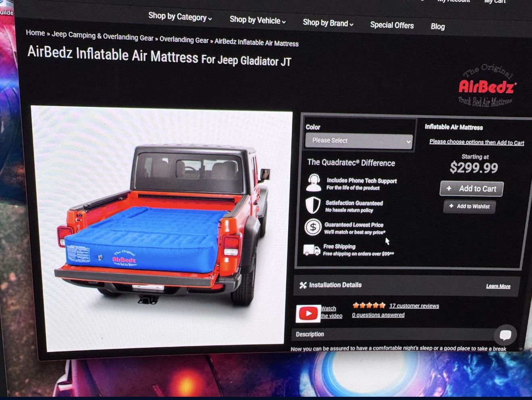Expand the Shop by Brand menu

[328, 23]
